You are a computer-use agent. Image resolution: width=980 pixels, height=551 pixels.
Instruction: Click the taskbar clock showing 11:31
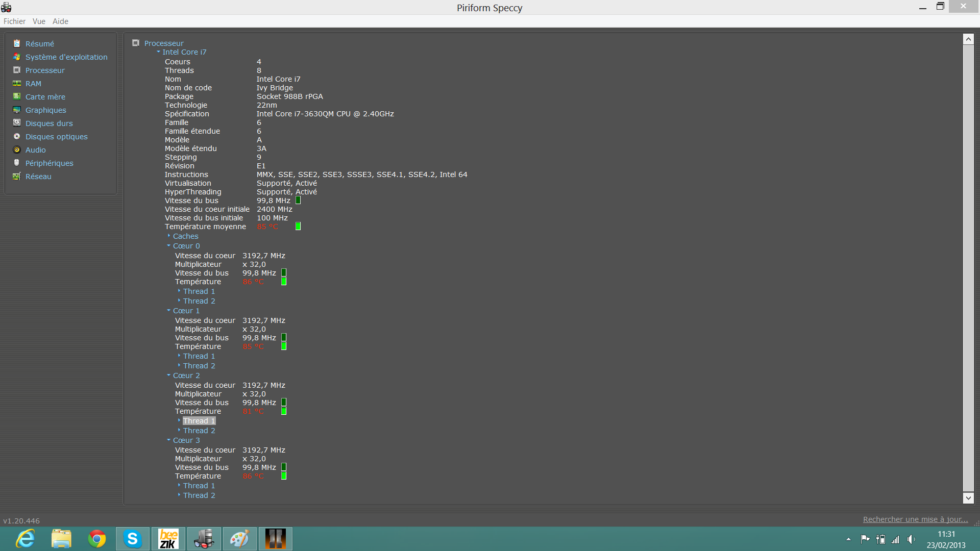946,534
